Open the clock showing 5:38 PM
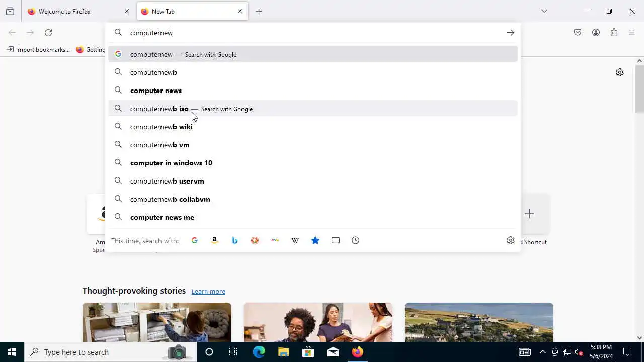 click(x=601, y=352)
